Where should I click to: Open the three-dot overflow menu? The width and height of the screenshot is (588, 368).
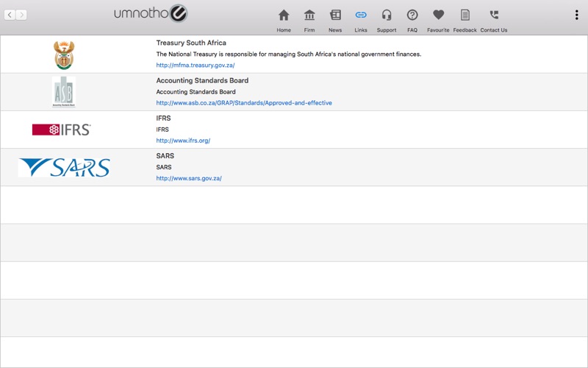tap(576, 15)
